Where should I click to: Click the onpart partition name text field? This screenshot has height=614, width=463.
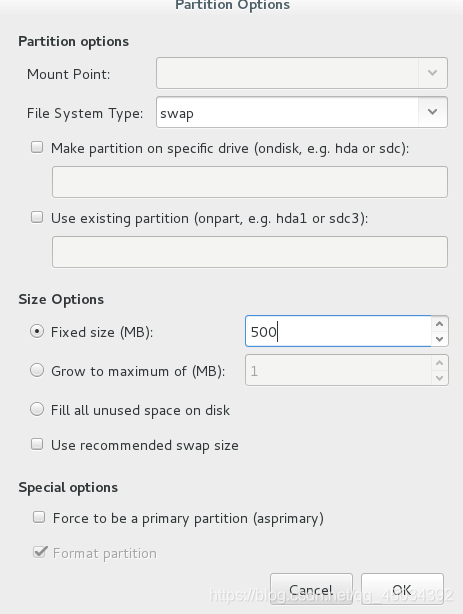(x=250, y=252)
